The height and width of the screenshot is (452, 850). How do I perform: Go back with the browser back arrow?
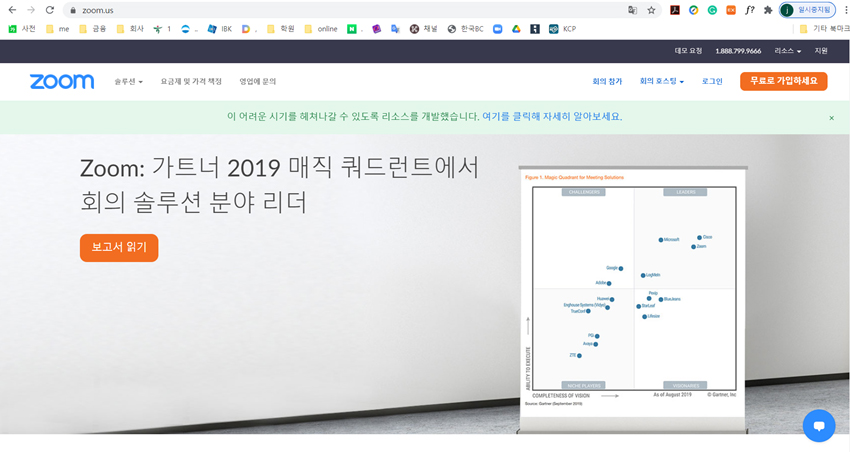(12, 10)
